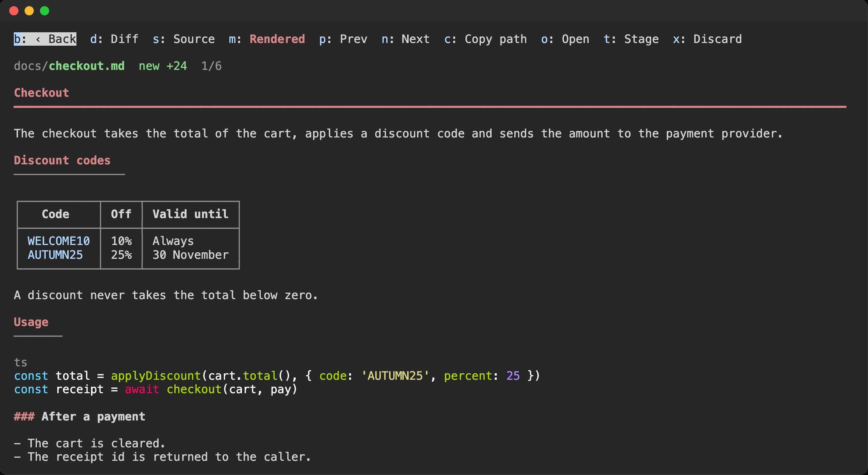Go back using the Back shortcut
The width and height of the screenshot is (868, 475).
(45, 39)
